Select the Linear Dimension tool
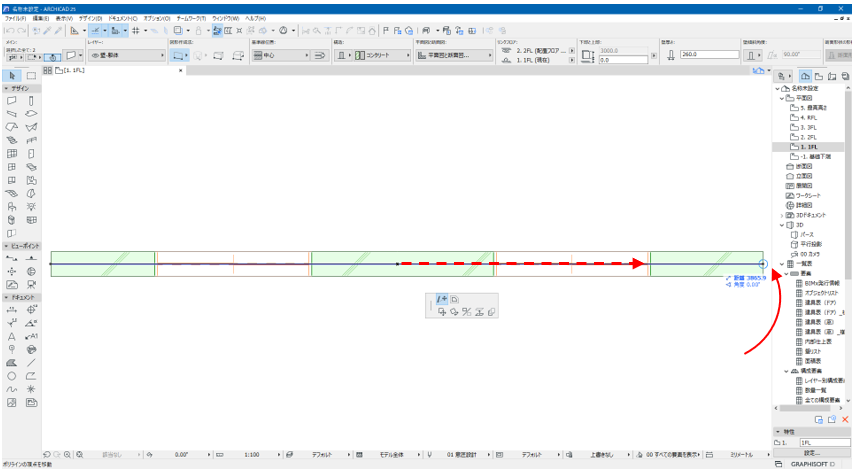 pos(11,310)
